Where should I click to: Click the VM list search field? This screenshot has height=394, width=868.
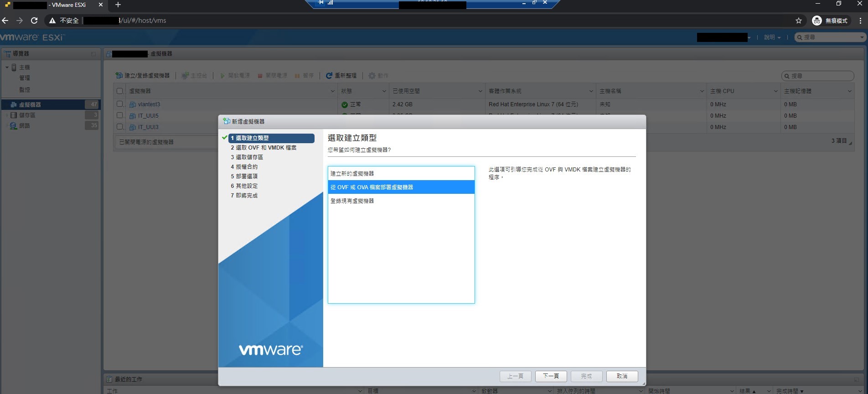[817, 76]
